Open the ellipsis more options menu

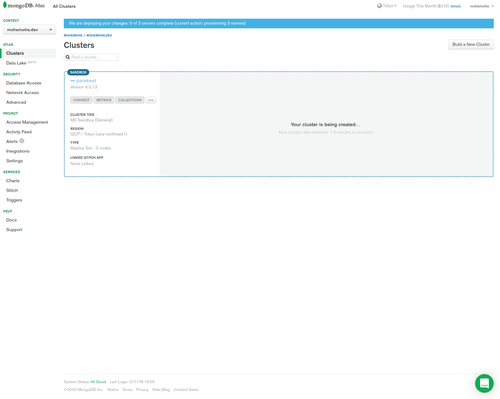[151, 100]
